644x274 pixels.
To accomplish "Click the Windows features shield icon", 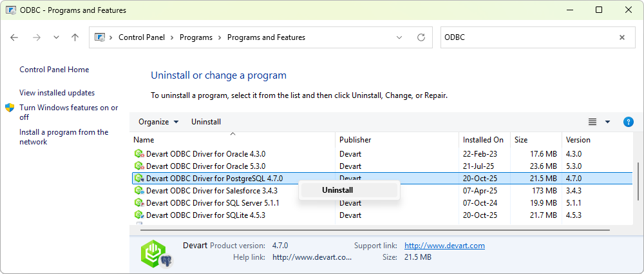I will (x=10, y=108).
